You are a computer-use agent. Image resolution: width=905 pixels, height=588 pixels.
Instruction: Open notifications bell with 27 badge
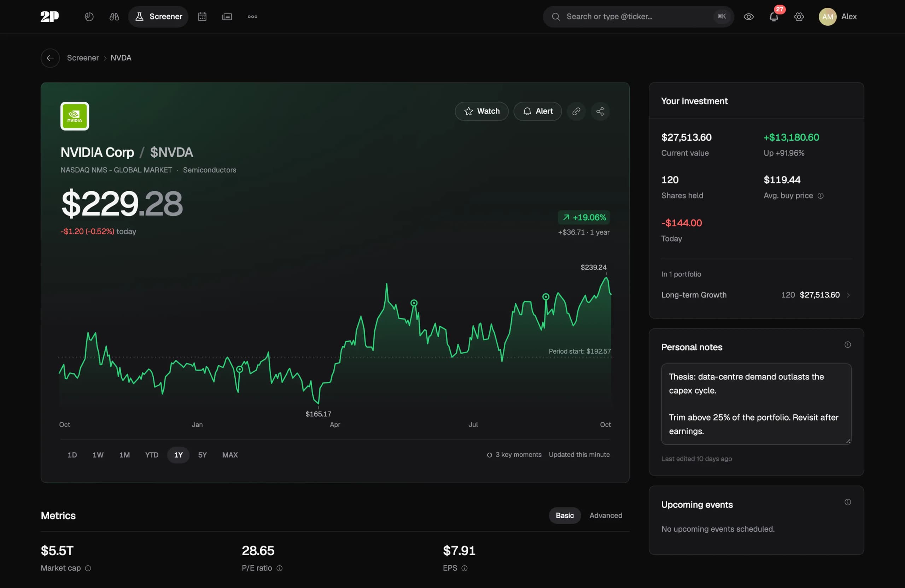point(774,16)
